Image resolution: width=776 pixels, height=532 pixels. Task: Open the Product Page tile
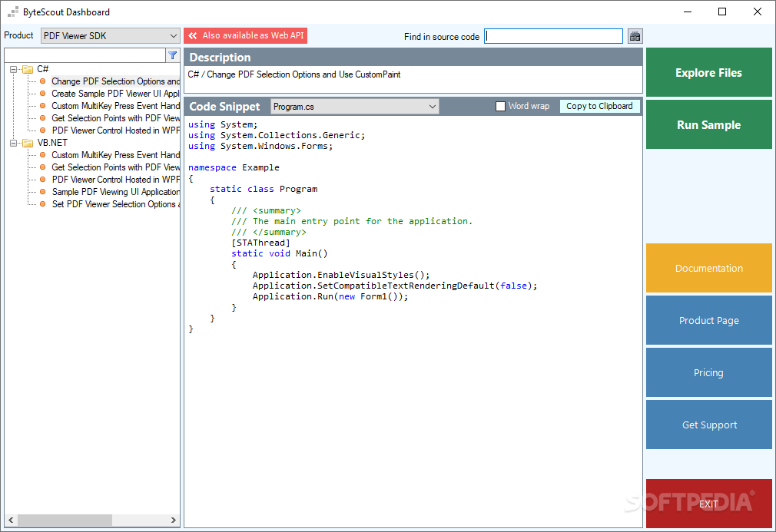pos(708,320)
